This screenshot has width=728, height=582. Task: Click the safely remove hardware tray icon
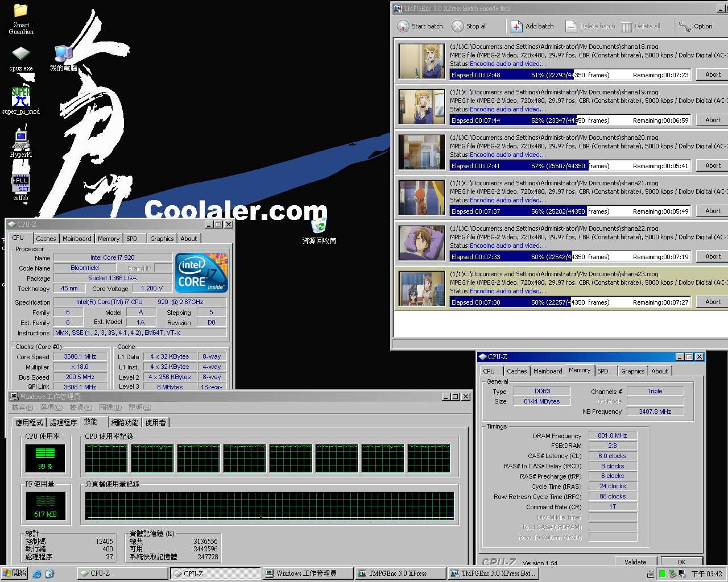(x=672, y=574)
